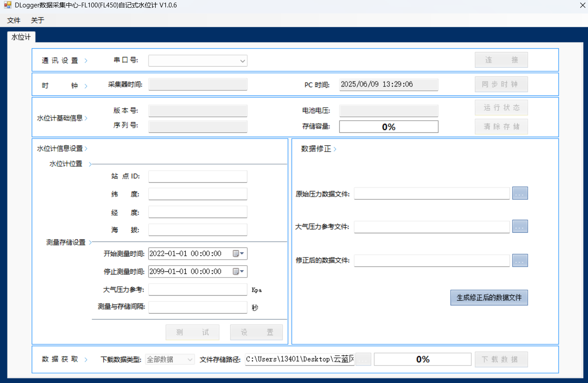The image size is (588, 383).
Task: Open the 串口号 combo box
Action: pos(198,61)
